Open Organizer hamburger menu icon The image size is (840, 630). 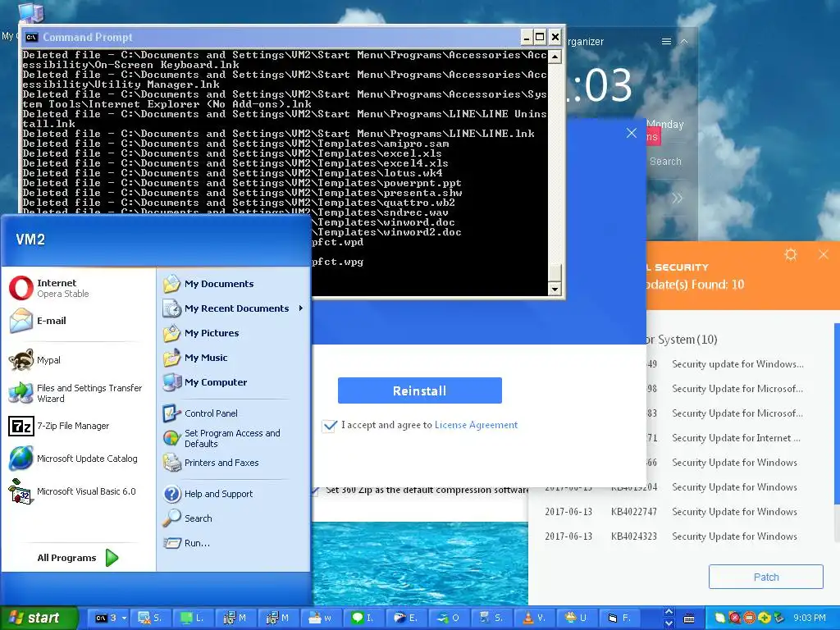pos(666,41)
